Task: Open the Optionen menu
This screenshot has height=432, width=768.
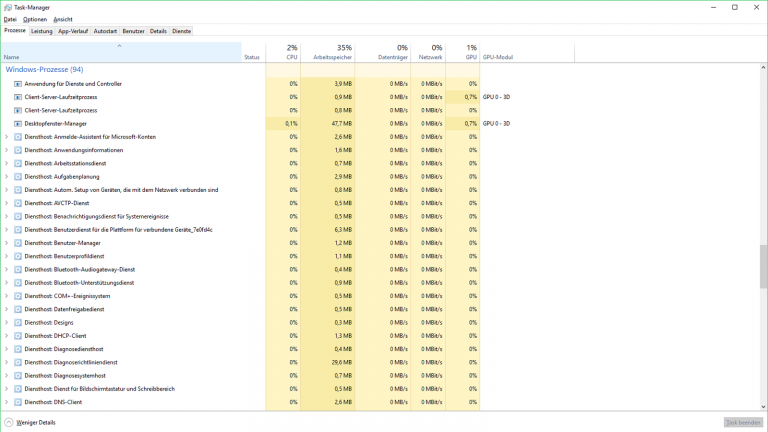Action: 35,19
